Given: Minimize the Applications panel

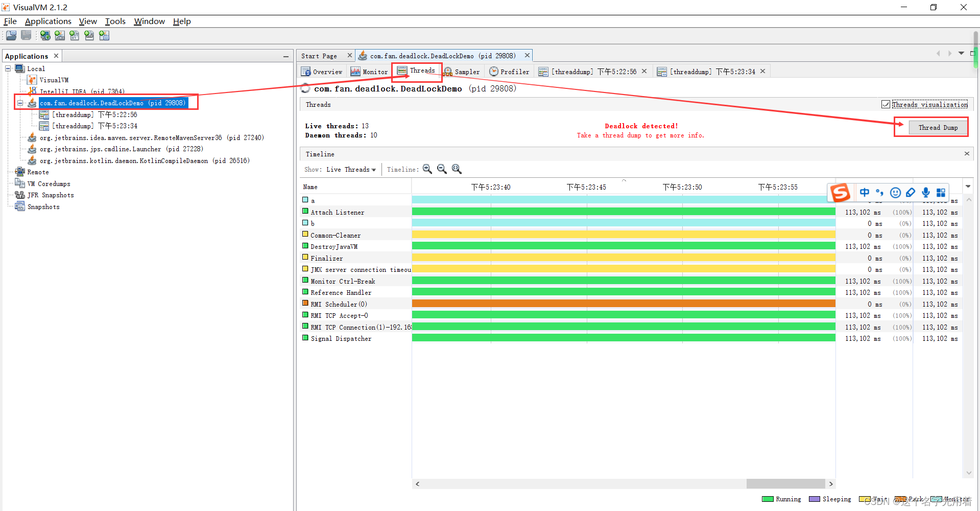Looking at the screenshot, I should (x=286, y=56).
